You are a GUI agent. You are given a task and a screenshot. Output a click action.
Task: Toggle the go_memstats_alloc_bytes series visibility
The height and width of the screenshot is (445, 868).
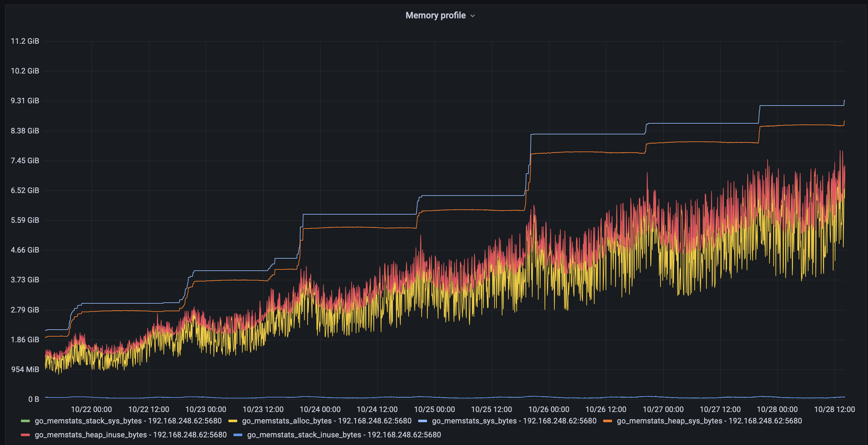click(x=326, y=421)
